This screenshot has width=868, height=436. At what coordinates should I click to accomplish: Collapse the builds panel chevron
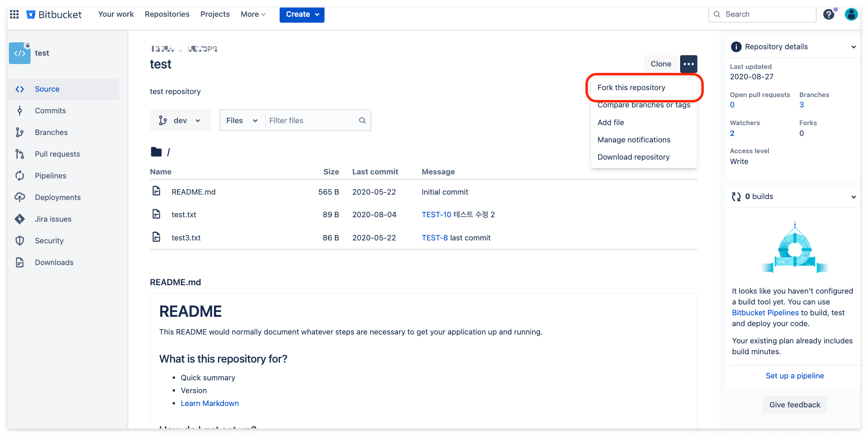click(854, 197)
